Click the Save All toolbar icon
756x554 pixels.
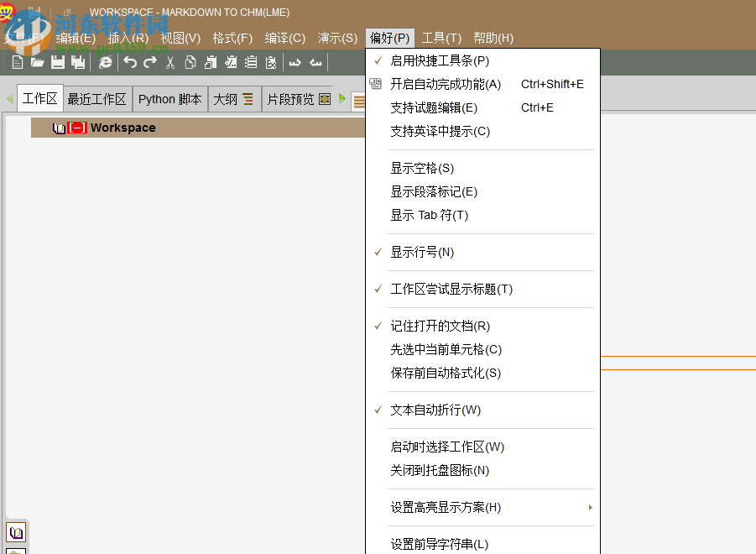point(78,62)
